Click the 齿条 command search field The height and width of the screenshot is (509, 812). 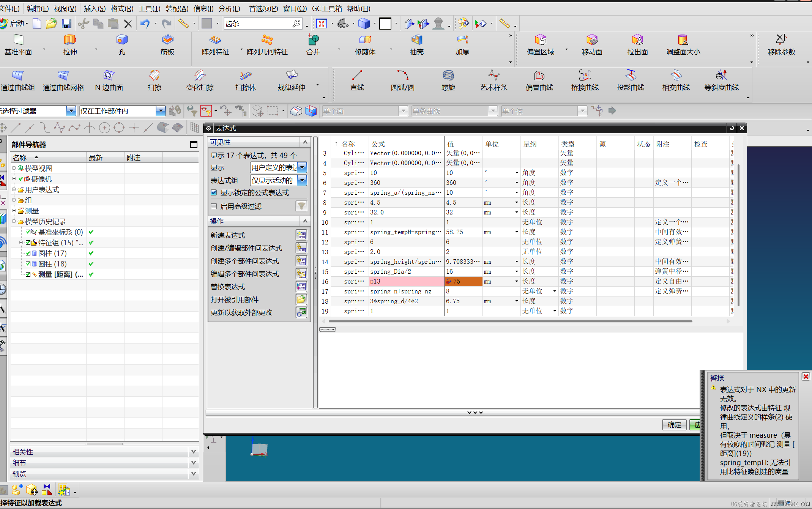click(259, 24)
